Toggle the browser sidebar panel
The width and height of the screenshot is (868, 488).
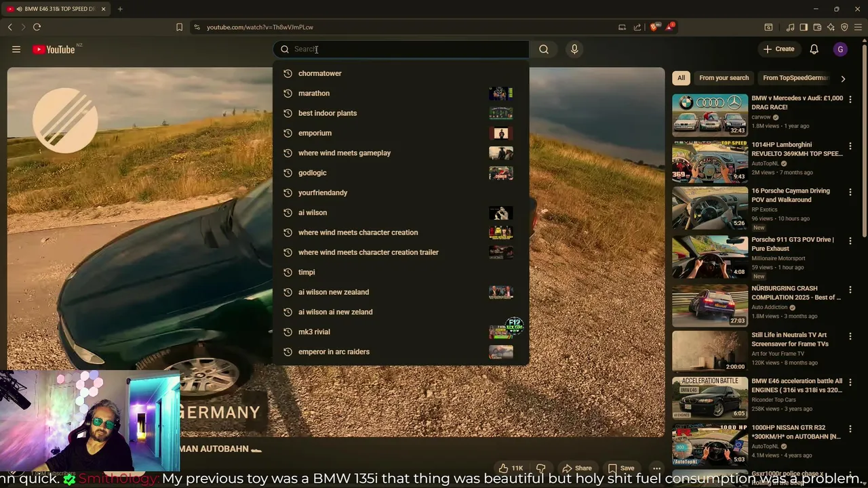(x=804, y=27)
